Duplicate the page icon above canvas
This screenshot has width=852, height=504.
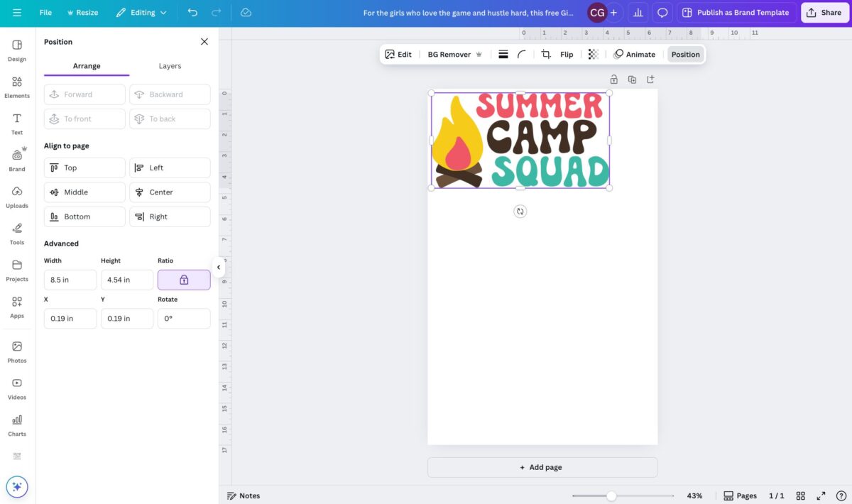point(632,80)
